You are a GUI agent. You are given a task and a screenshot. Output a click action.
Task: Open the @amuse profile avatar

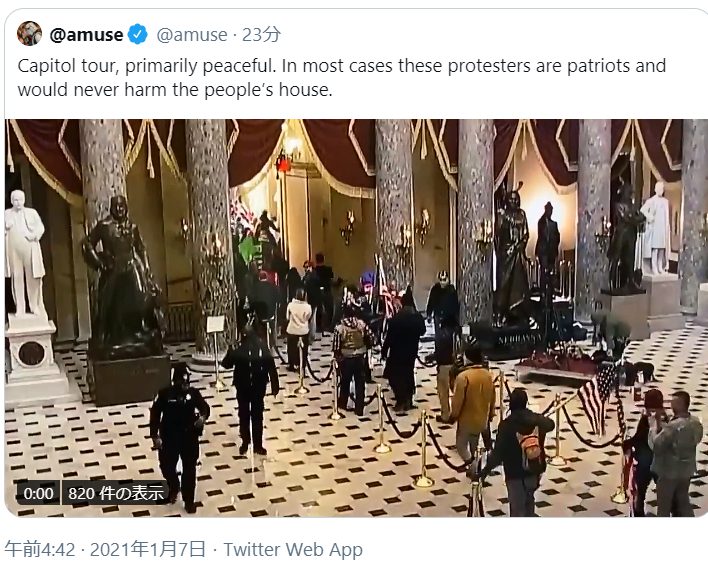click(x=29, y=33)
